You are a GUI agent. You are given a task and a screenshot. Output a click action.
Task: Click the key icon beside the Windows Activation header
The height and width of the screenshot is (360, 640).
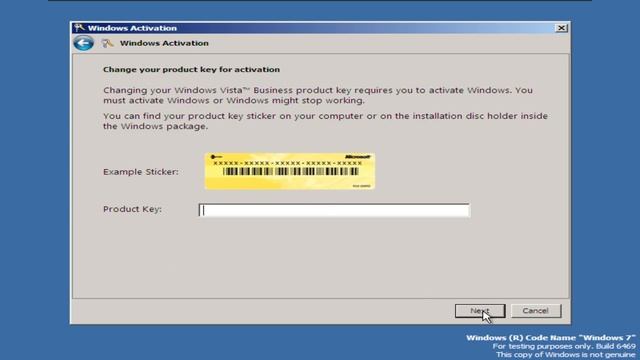[107, 43]
